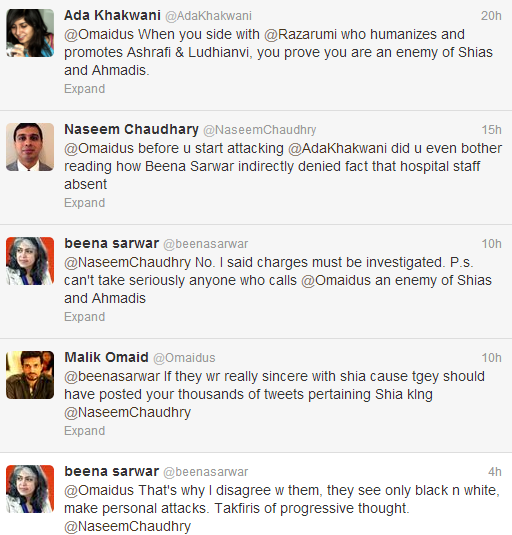Expand Naseem Chaudhary's tweet
The image size is (512, 535).
(85, 203)
